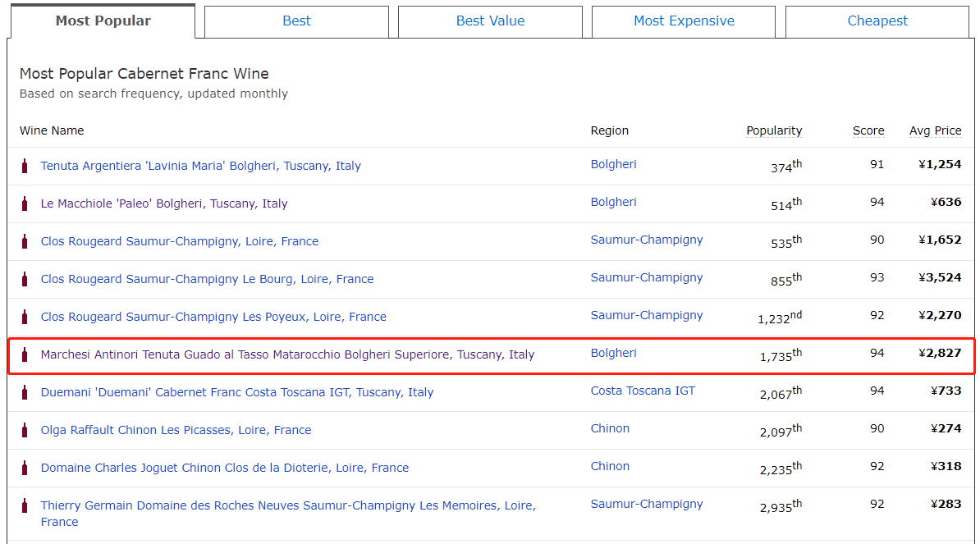Image resolution: width=980 pixels, height=544 pixels.
Task: Open Duemani Cabernet Franc Costa Toscana link
Action: click(237, 392)
